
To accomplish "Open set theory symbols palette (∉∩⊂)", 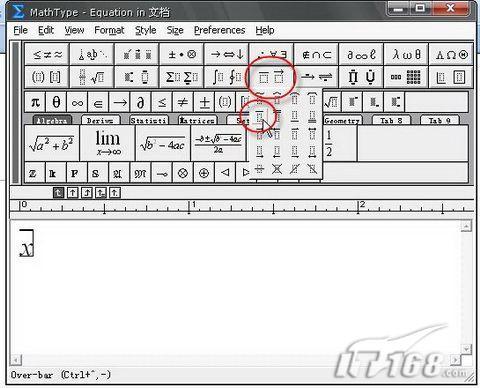I will pos(316,54).
